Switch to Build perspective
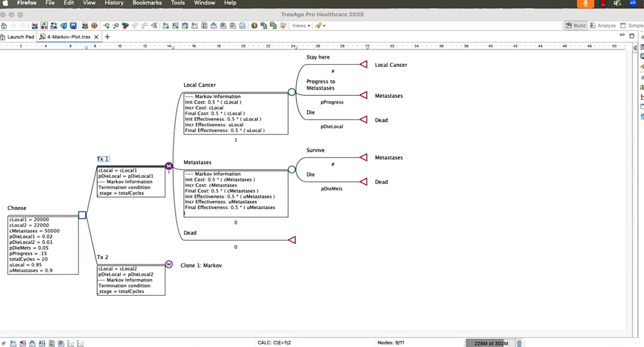Screen dimensions: 644x347 click(575, 26)
